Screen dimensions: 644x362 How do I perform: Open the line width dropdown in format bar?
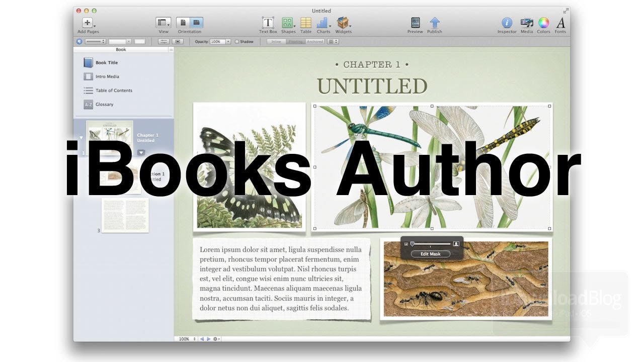120,42
